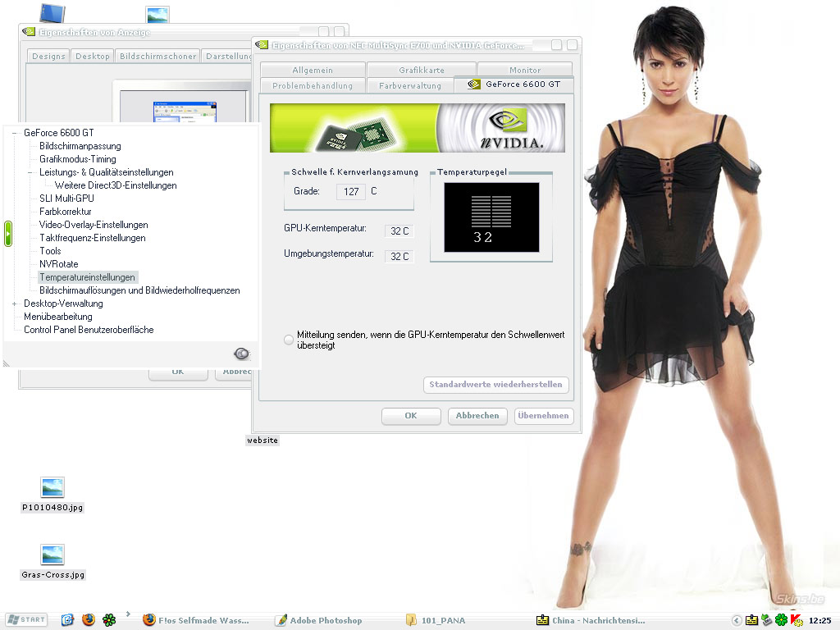The image size is (840, 630).
Task: Select Leistungs- & Qualitätseinstellungen entry
Action: pos(106,172)
